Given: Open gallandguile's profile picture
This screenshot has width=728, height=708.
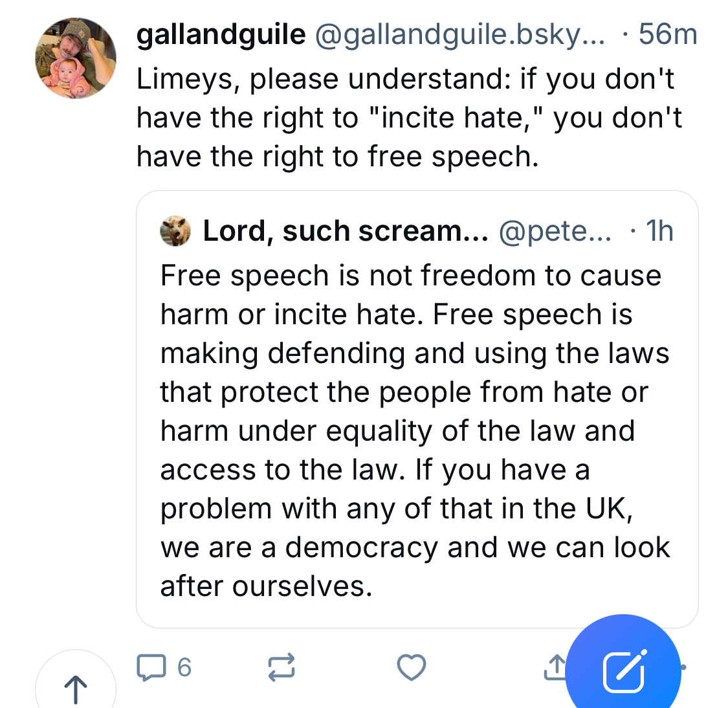Looking at the screenshot, I should coord(76,58).
